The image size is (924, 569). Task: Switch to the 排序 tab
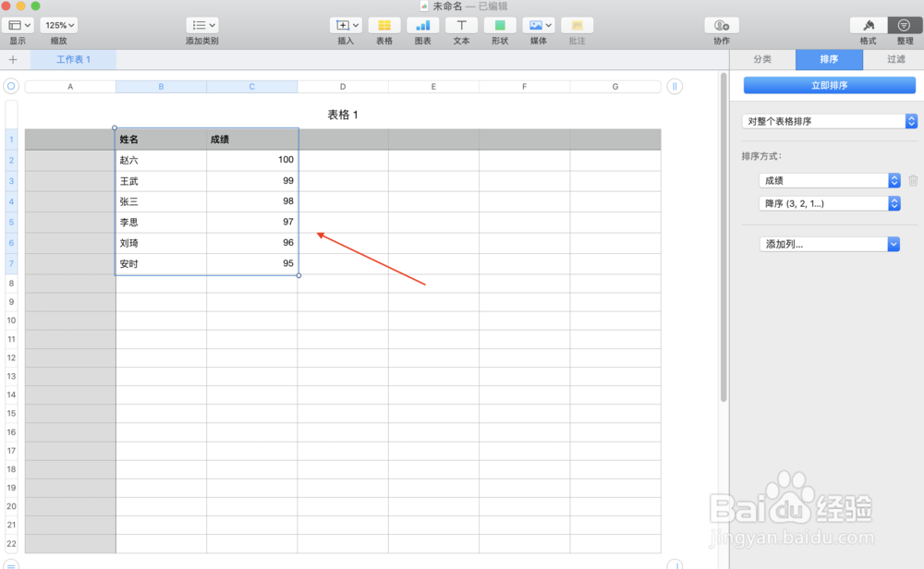coord(829,59)
